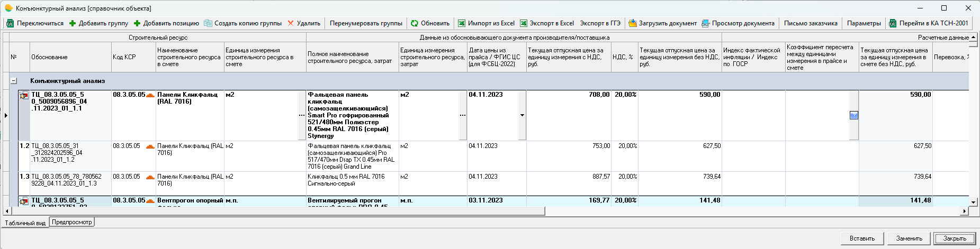Go to КА ТСН-2001
The height and width of the screenshot is (249, 980).
pyautogui.click(x=929, y=23)
